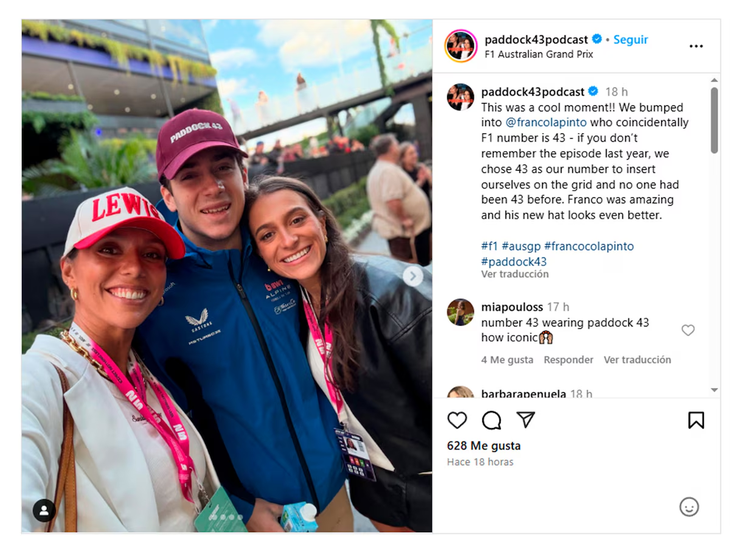Click comments scrollbar down arrow
The height and width of the screenshot is (548, 730).
(714, 390)
